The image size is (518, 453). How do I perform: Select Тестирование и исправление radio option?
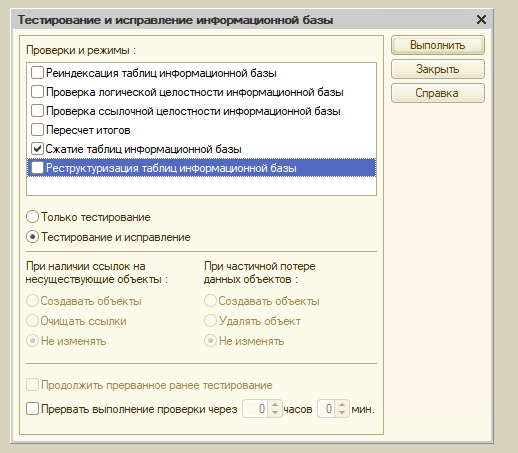point(32,237)
